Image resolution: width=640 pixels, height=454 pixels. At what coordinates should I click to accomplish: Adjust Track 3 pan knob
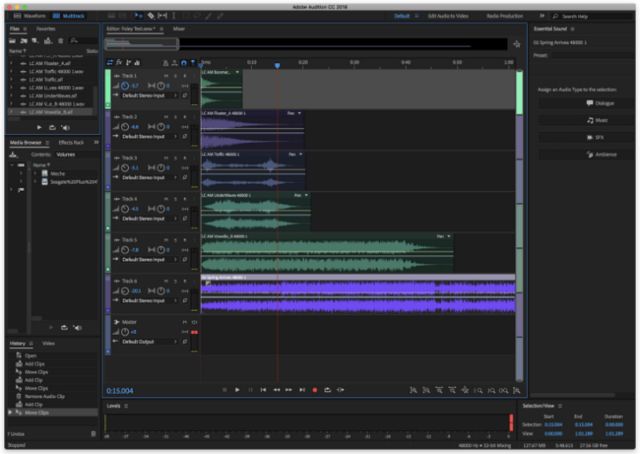coord(161,168)
